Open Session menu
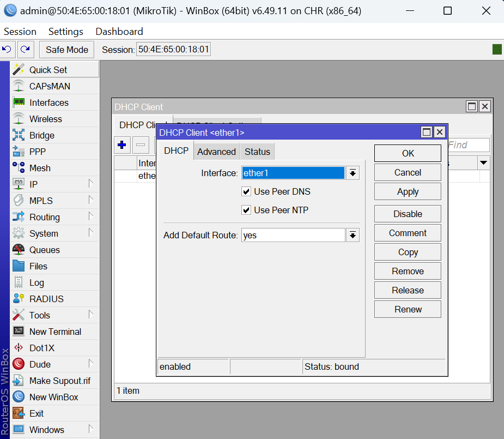Image resolution: width=504 pixels, height=439 pixels. (x=20, y=32)
